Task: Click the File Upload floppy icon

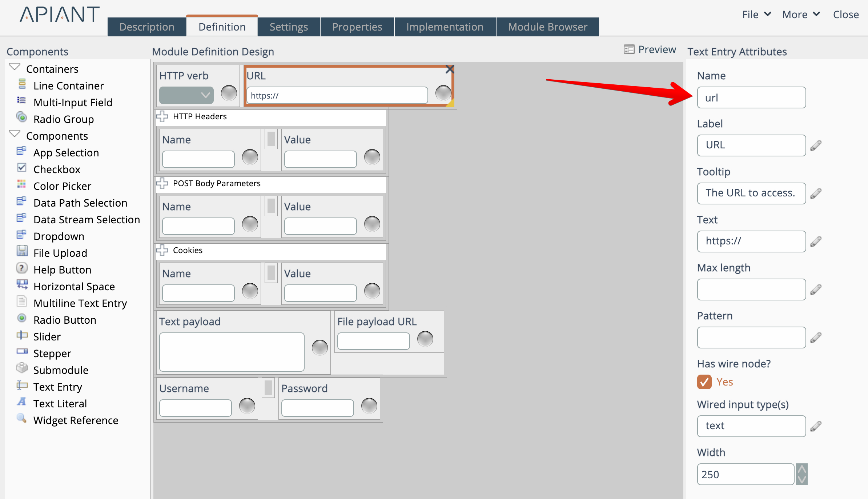Action: coord(21,251)
